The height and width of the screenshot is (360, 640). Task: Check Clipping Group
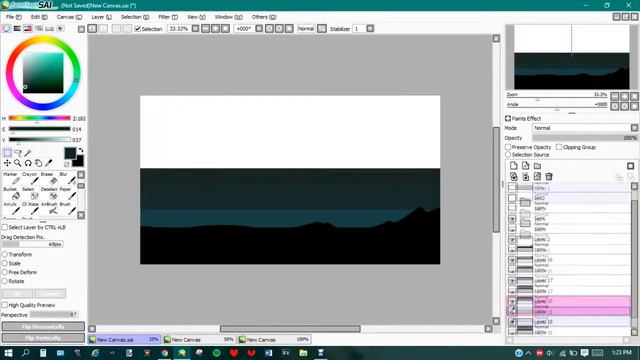559,147
